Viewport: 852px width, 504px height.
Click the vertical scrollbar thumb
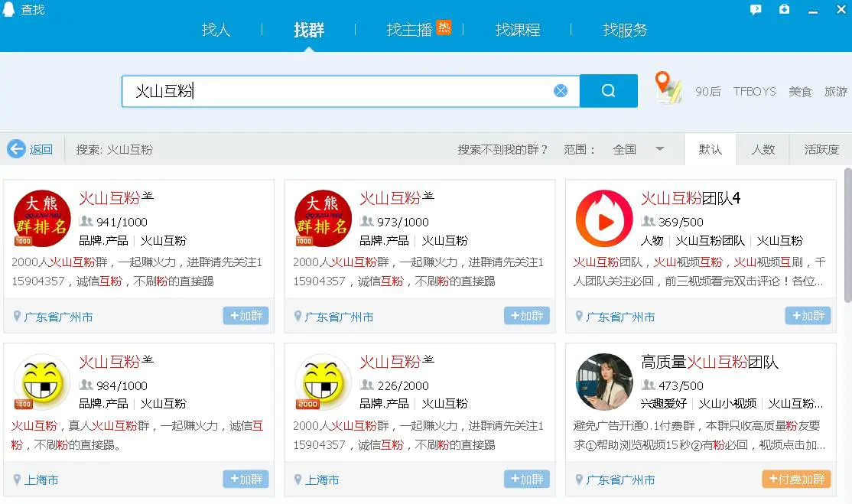click(847, 235)
